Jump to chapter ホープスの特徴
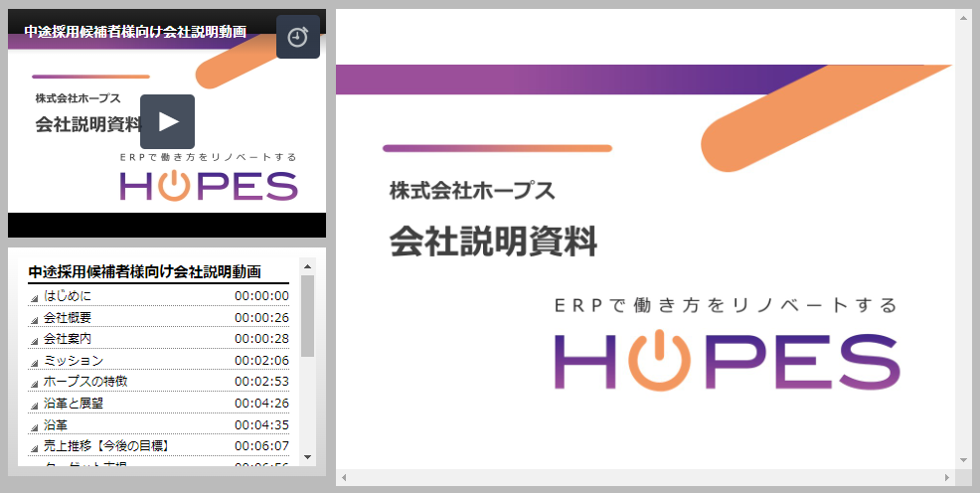The image size is (980, 493). point(85,381)
